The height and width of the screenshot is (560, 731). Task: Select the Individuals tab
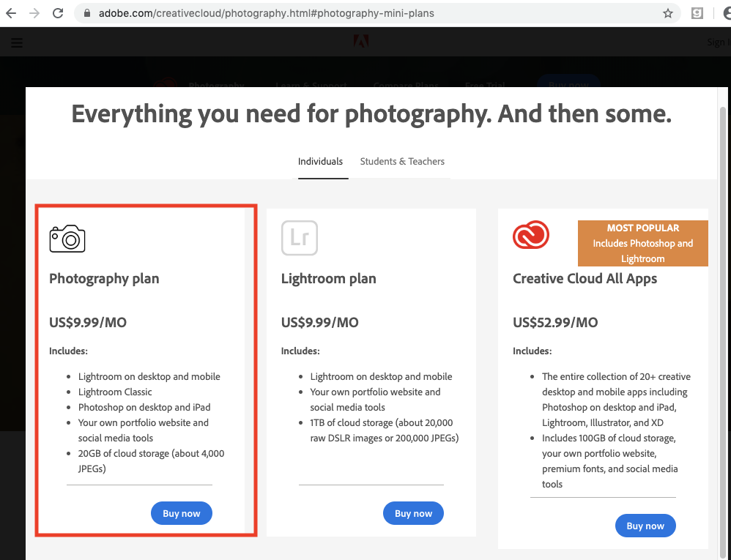[320, 161]
